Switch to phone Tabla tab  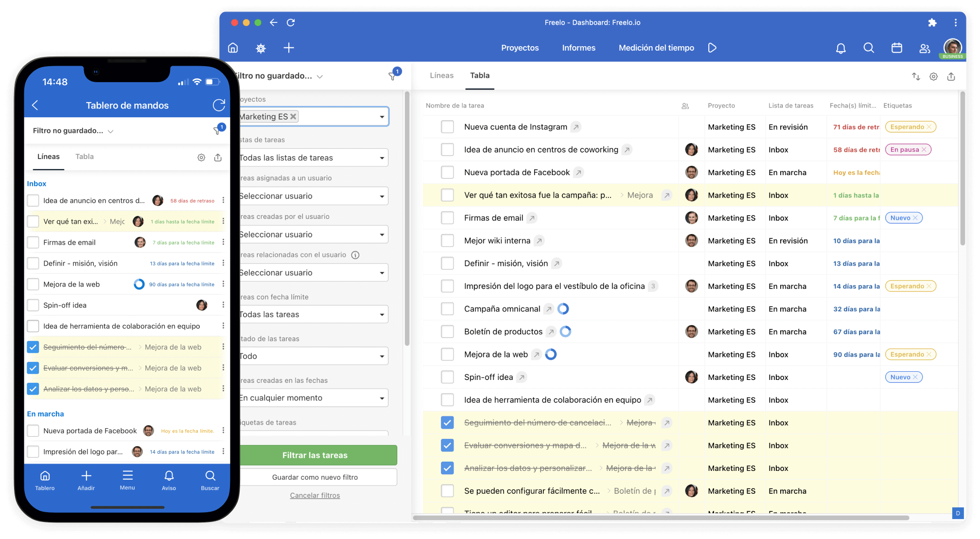pos(85,157)
